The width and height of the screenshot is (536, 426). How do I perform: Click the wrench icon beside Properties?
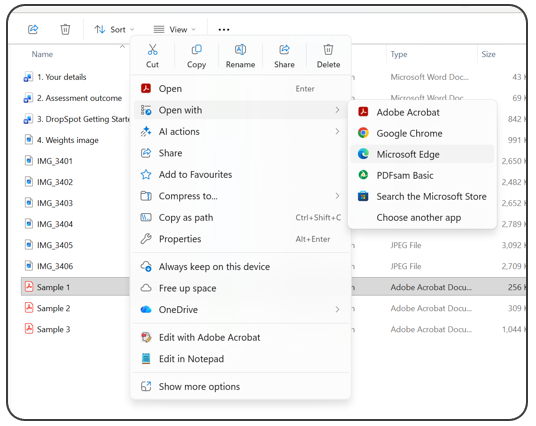tap(146, 239)
